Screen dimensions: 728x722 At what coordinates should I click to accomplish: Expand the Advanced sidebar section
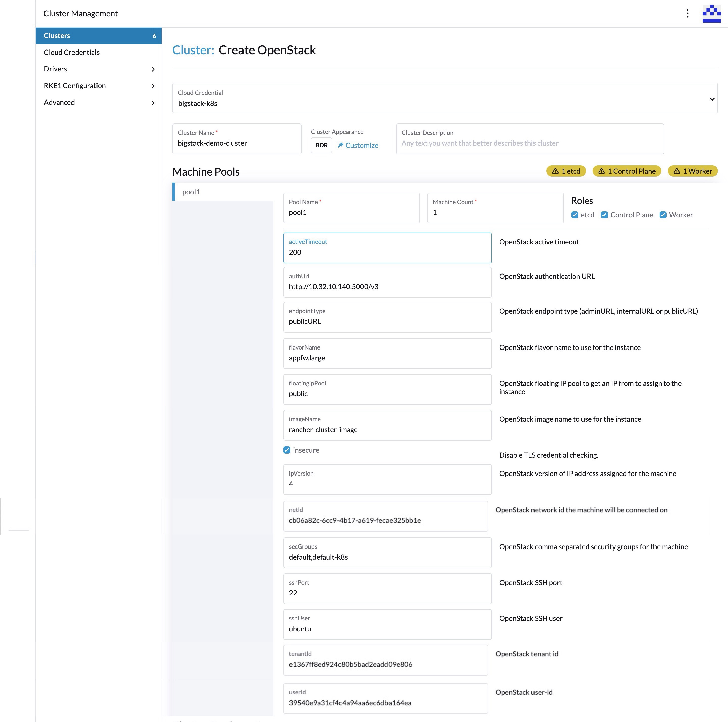tap(99, 102)
